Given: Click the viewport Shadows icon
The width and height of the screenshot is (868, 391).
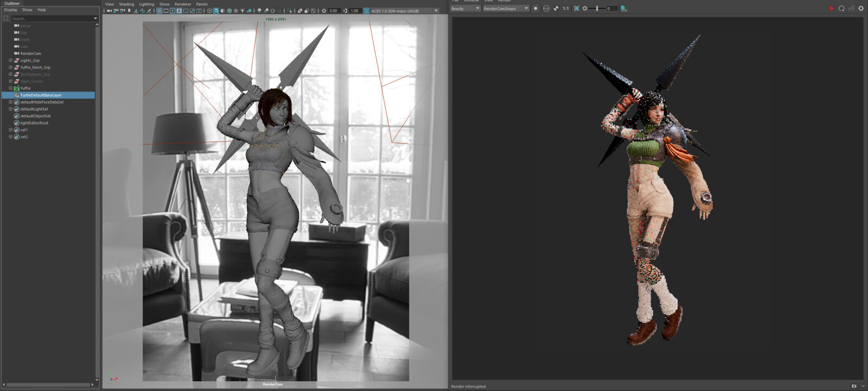Looking at the screenshot, I should click(x=249, y=11).
